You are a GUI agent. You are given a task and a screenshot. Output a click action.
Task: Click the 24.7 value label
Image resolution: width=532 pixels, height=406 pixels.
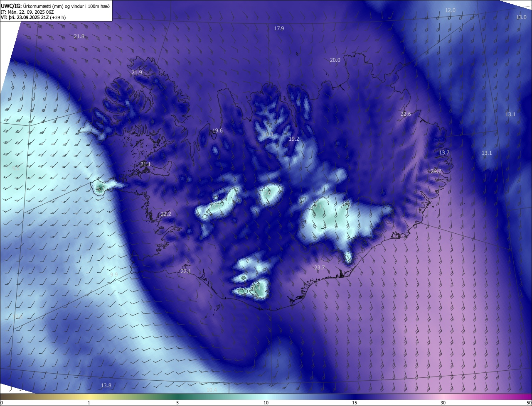[436, 171]
